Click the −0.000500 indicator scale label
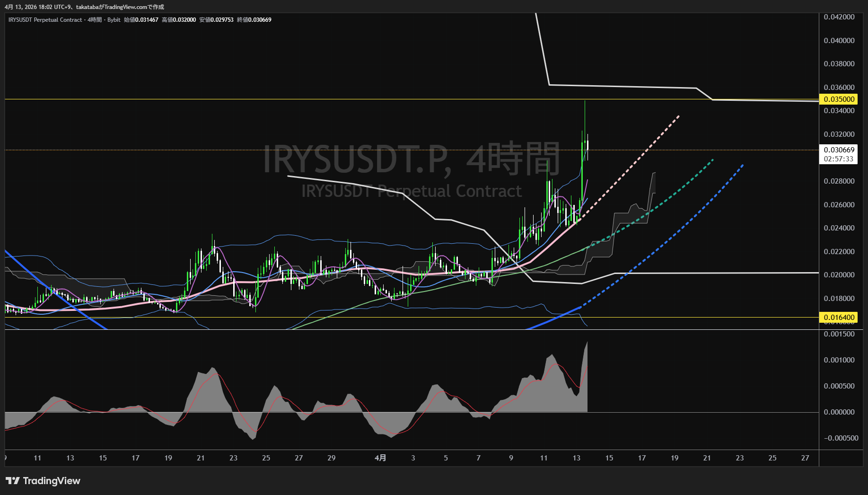Viewport: 868px width, 495px height. [841, 438]
